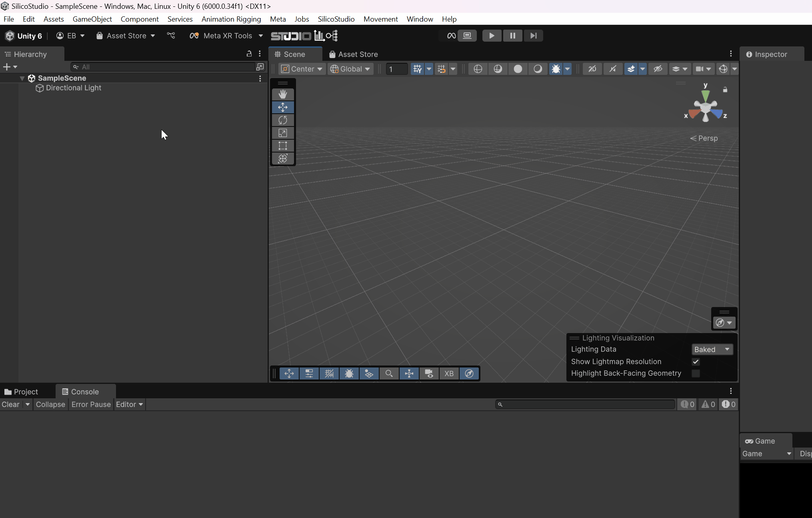The width and height of the screenshot is (812, 518).
Task: Open the EB account dropdown
Action: click(70, 36)
